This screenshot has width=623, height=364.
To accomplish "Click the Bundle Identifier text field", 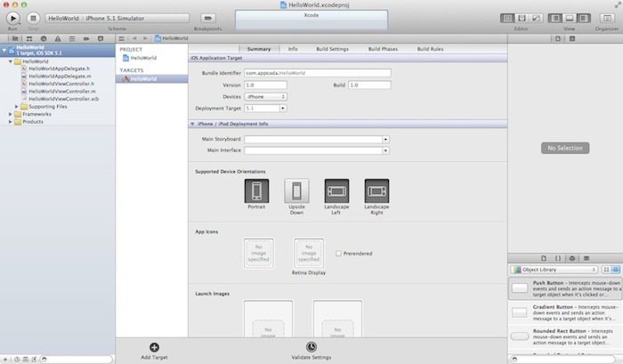I will pos(318,73).
